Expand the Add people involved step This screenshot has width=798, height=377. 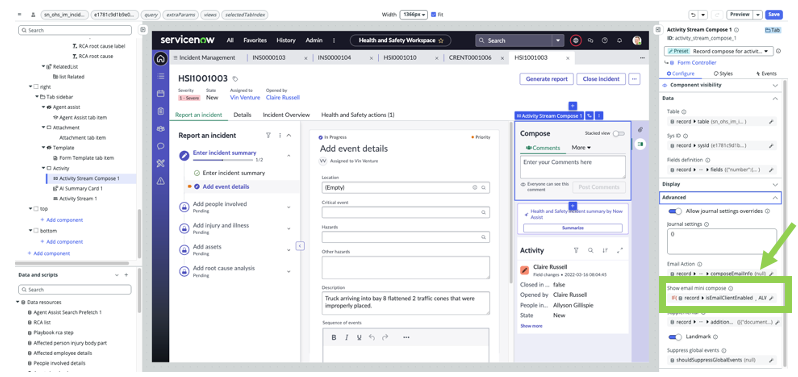289,207
